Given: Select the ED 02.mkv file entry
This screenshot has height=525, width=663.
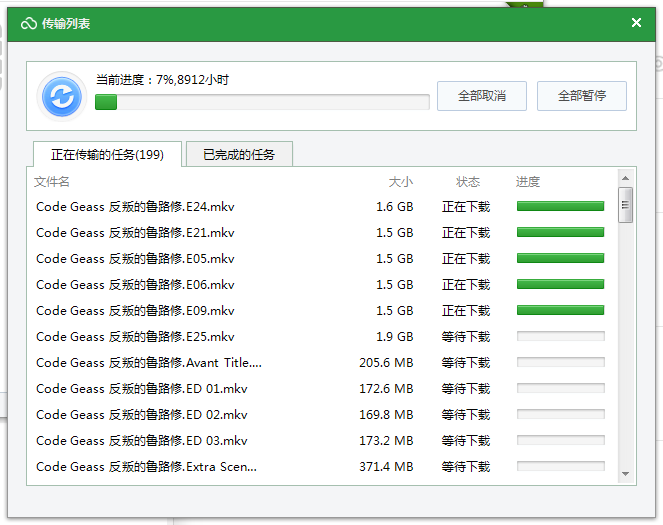Looking at the screenshot, I should tap(141, 415).
